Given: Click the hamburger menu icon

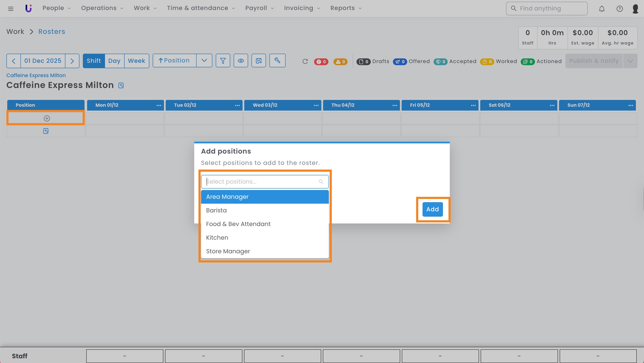Looking at the screenshot, I should tap(10, 9).
